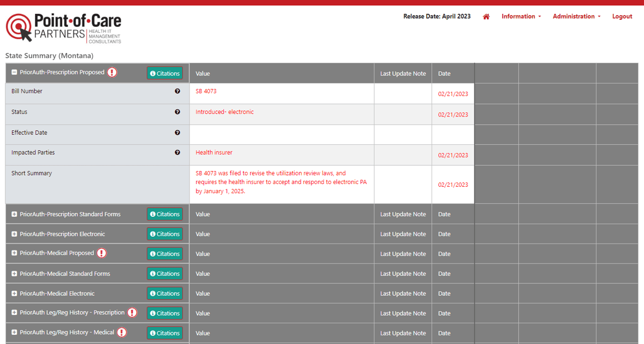Open the Administration dropdown menu
The image size is (644, 344).
click(576, 17)
